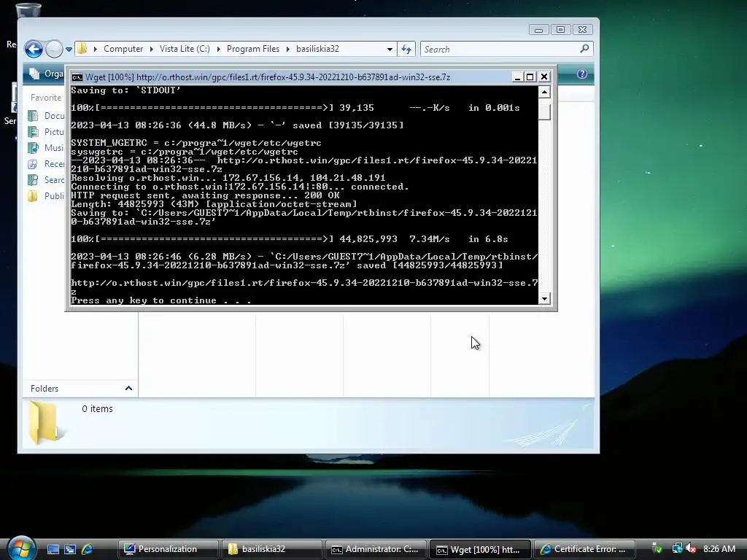Click the Refresh button beside the address bar
This screenshot has height=560, width=747.
[x=406, y=49]
